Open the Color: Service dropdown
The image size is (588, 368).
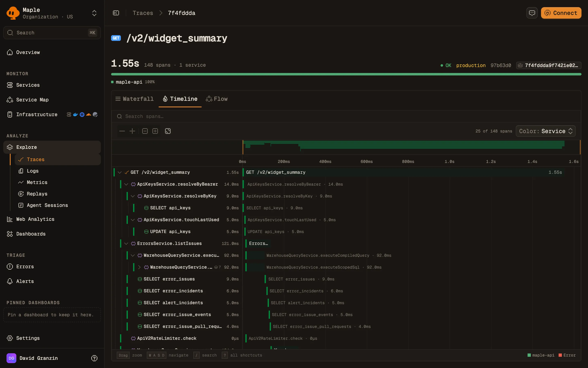[x=546, y=131]
